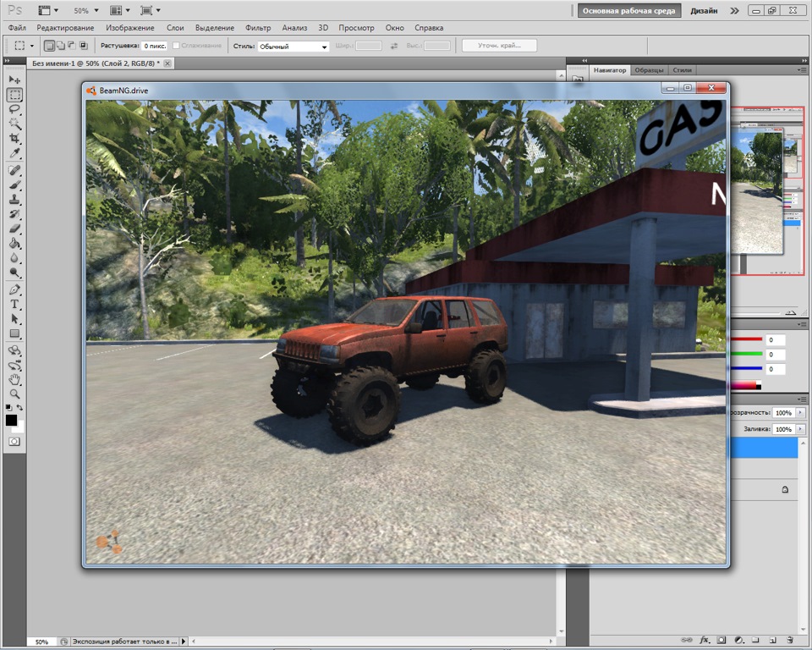The image size is (812, 650).
Task: Select the Hand tool
Action: pos(14,379)
